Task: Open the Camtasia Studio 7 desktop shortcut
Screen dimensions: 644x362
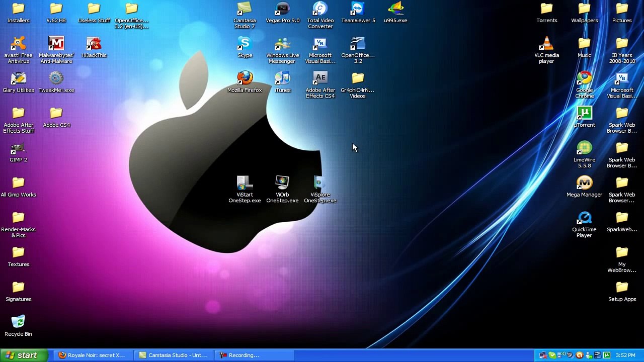Action: point(245,15)
